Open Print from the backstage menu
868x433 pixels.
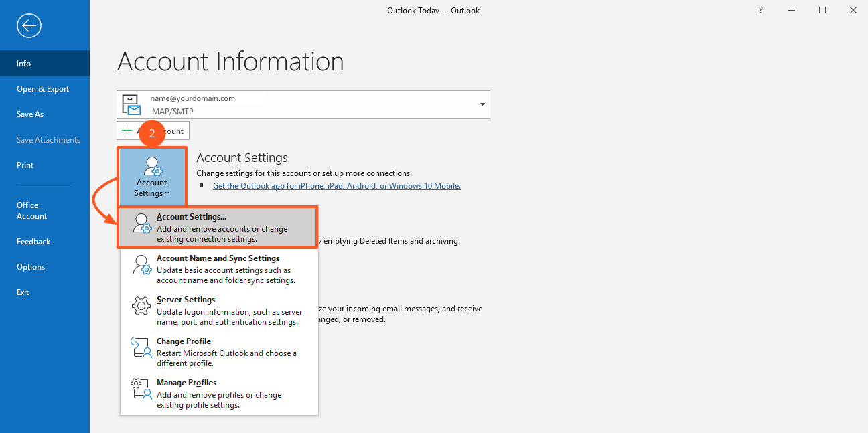click(x=25, y=165)
